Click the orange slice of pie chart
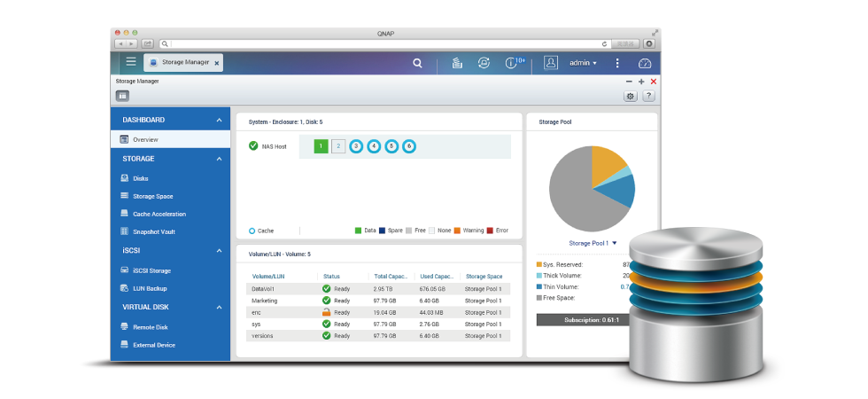The image size is (868, 399). tap(606, 163)
